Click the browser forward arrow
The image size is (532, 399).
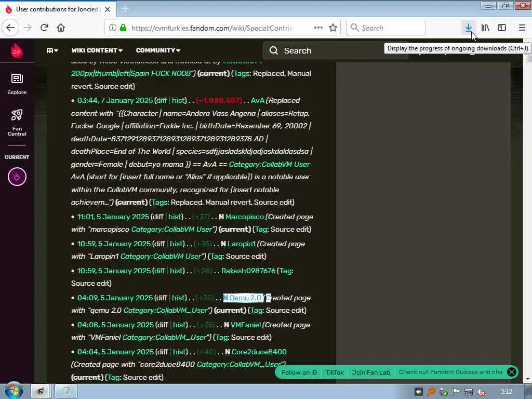click(x=28, y=28)
